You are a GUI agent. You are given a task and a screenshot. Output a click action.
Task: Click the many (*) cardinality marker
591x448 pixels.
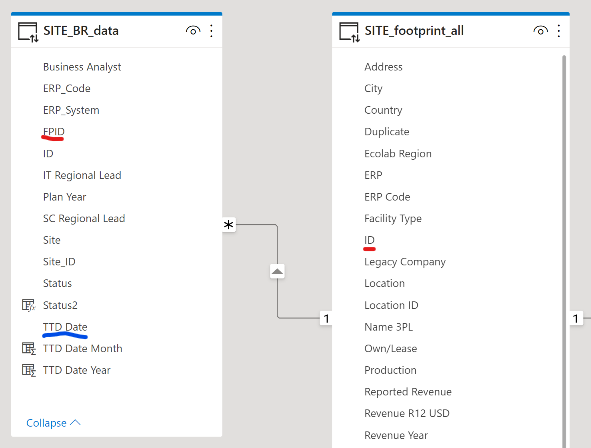coord(229,225)
